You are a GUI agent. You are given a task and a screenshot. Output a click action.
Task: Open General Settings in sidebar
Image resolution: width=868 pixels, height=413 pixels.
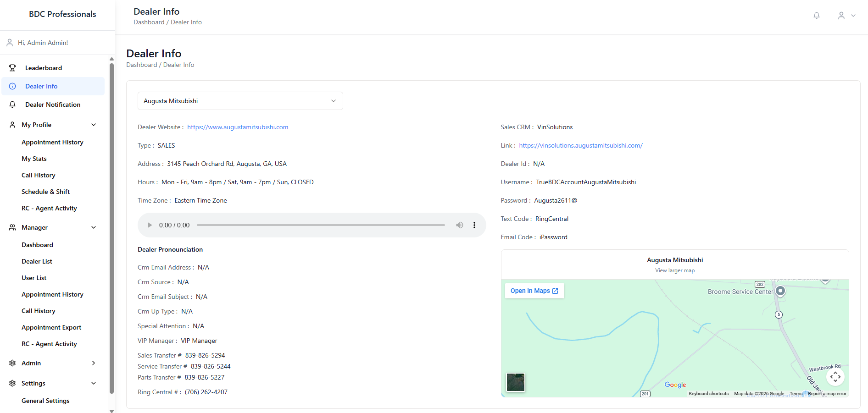(x=45, y=401)
